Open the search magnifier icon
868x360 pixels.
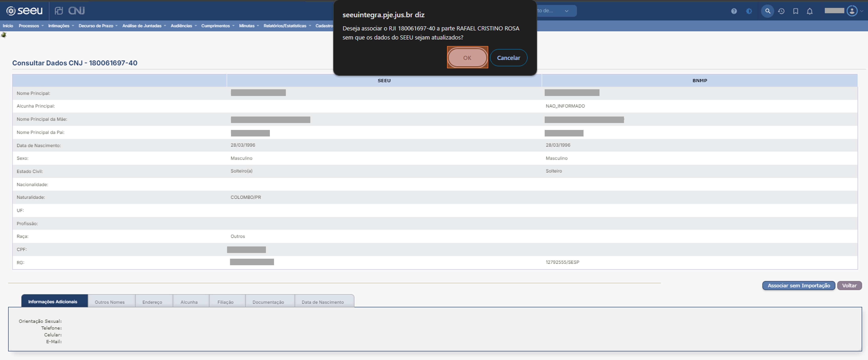tap(767, 11)
